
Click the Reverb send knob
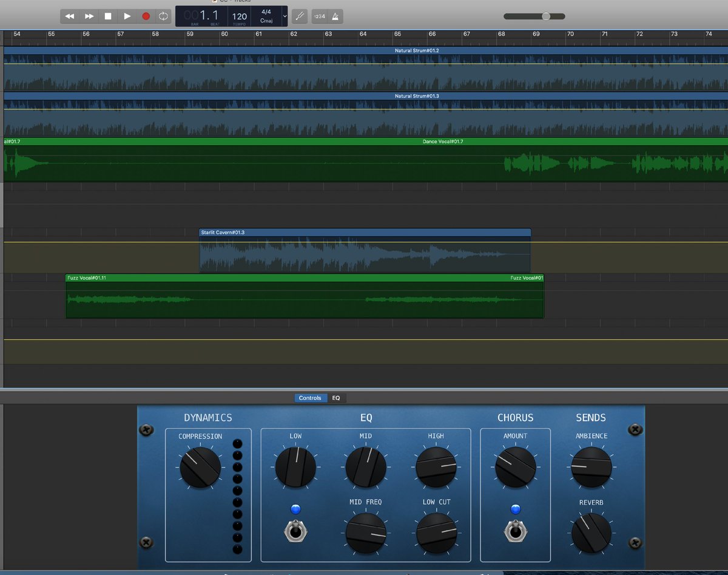pyautogui.click(x=591, y=532)
